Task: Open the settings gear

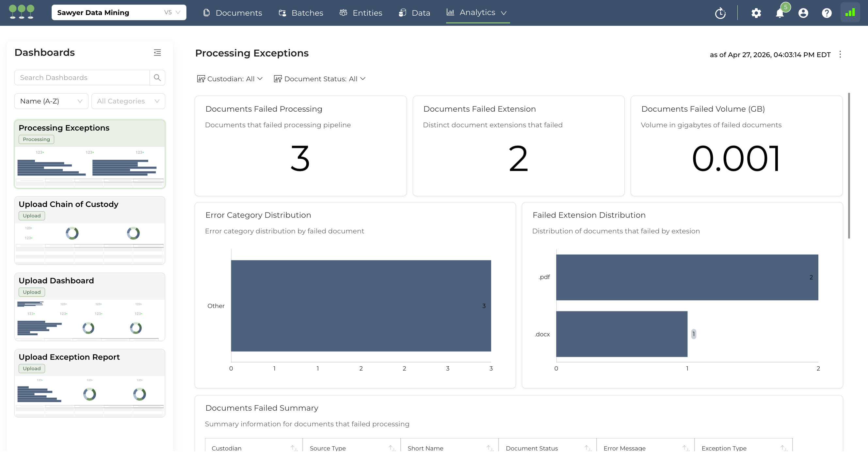Action: pos(756,13)
